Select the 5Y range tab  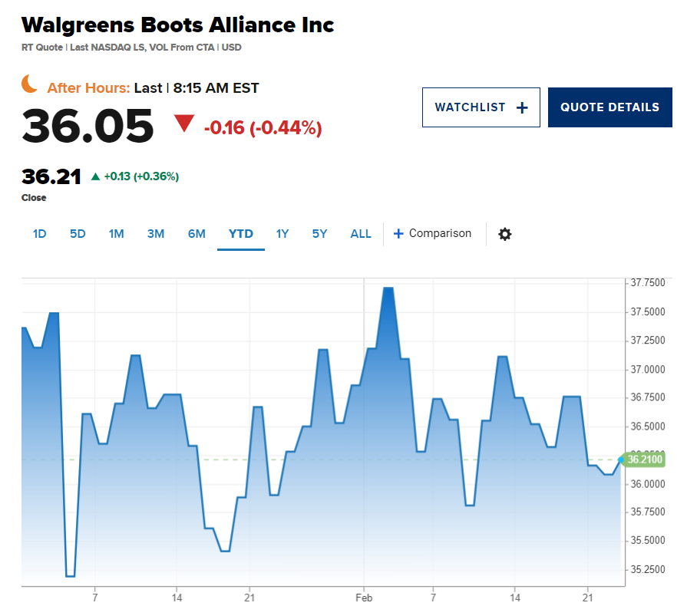319,234
